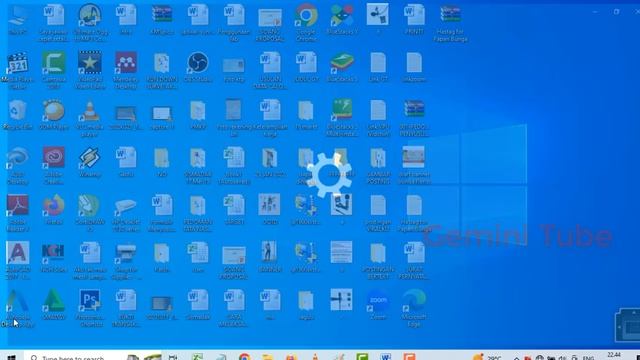The image size is (640, 360).
Task: Launch the Adobe Creative Cloud shortcut
Action: pos(53,166)
